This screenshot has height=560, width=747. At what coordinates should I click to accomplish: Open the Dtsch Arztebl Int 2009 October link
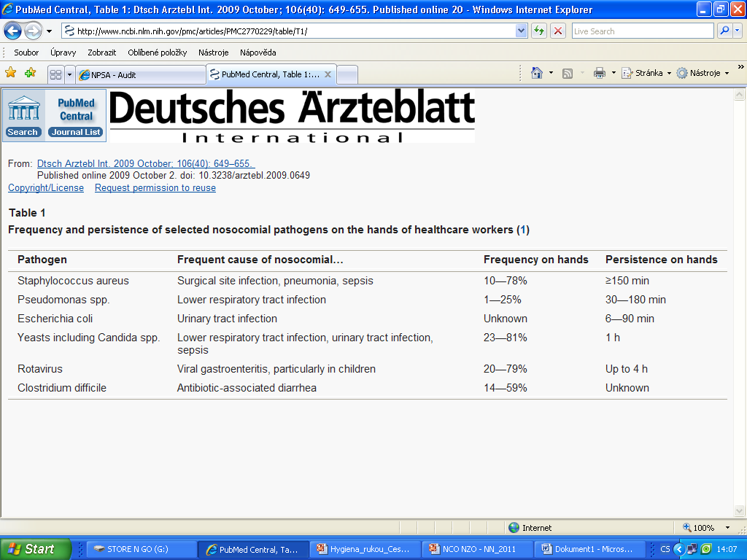pos(146,164)
